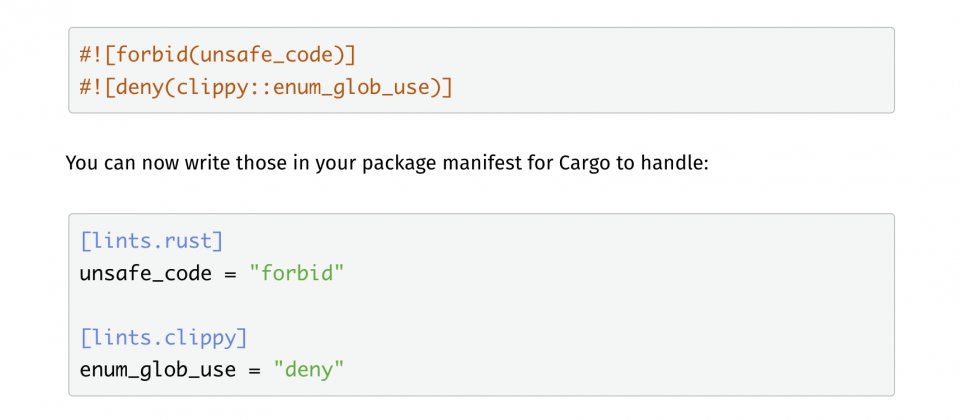The height and width of the screenshot is (420, 960).
Task: Click the "forbid" string value
Action: [x=297, y=273]
